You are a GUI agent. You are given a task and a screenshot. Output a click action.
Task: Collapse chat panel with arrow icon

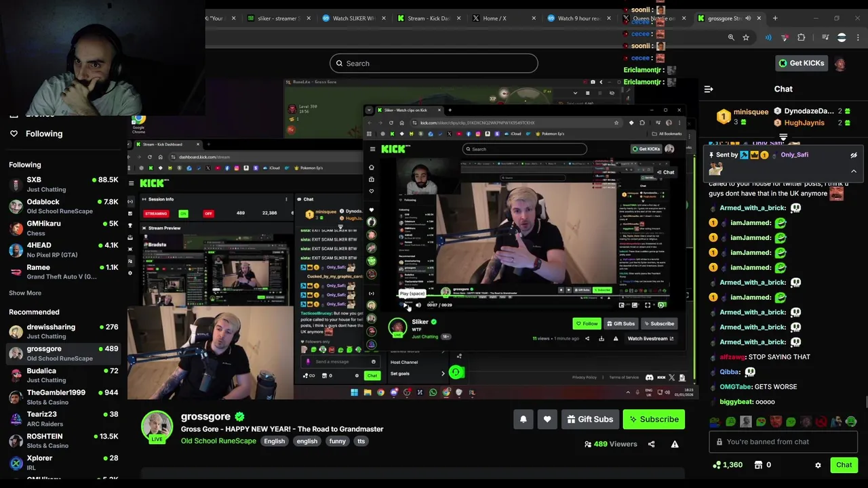[x=709, y=89]
